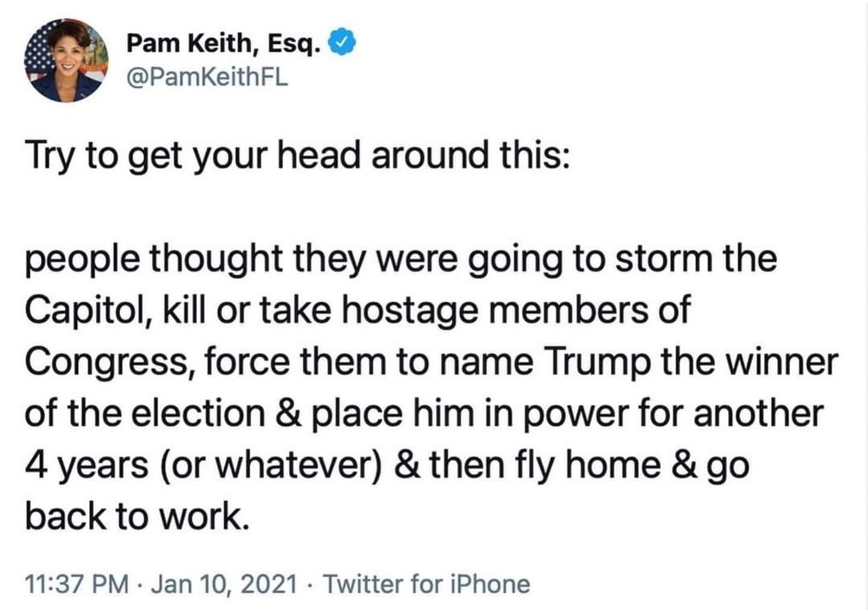The height and width of the screenshot is (610, 868).
Task: Visit the @PamKeithFL handle link
Action: pos(207,78)
